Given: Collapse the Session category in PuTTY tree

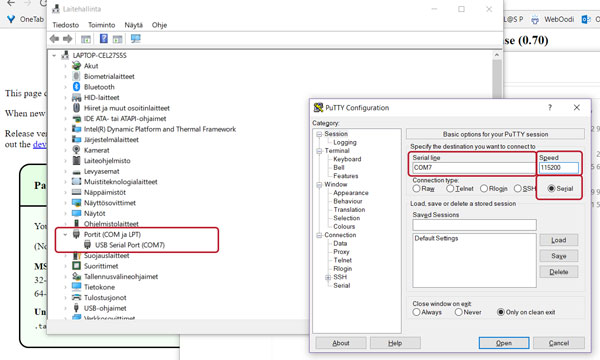Looking at the screenshot, I should [x=319, y=134].
